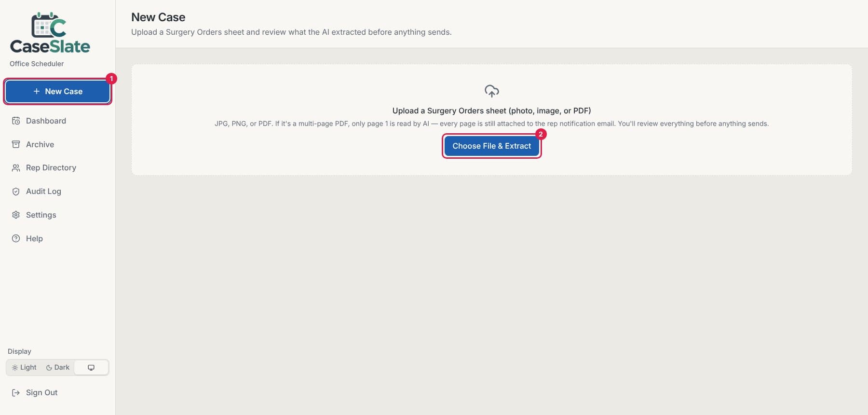Click the Archive box icon
Image resolution: width=868 pixels, height=415 pixels.
(16, 144)
